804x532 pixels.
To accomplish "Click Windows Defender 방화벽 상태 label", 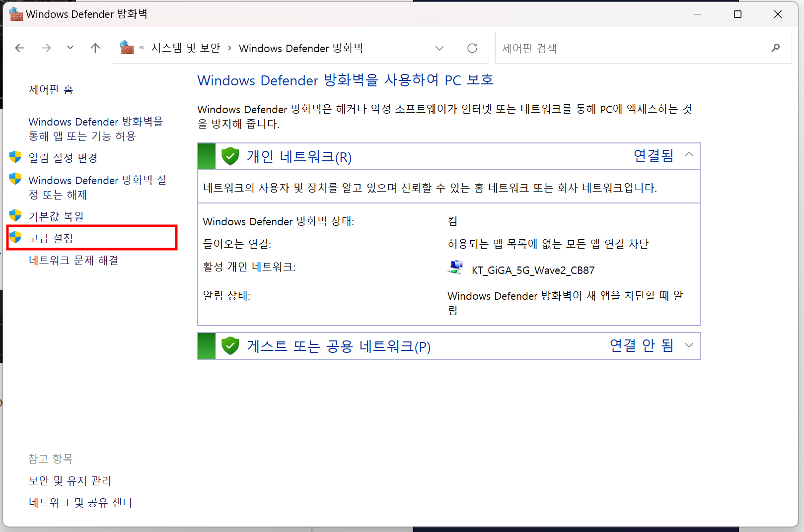I will click(279, 221).
